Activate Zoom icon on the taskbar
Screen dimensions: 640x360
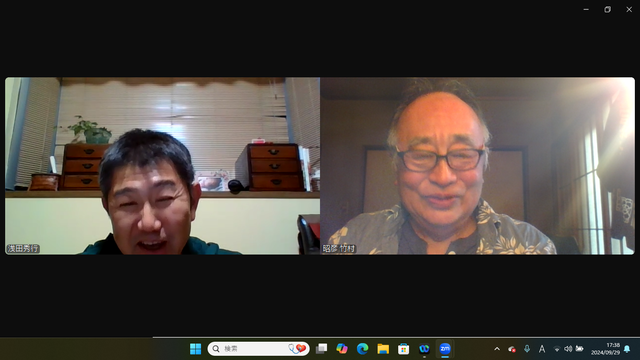pyautogui.click(x=445, y=349)
